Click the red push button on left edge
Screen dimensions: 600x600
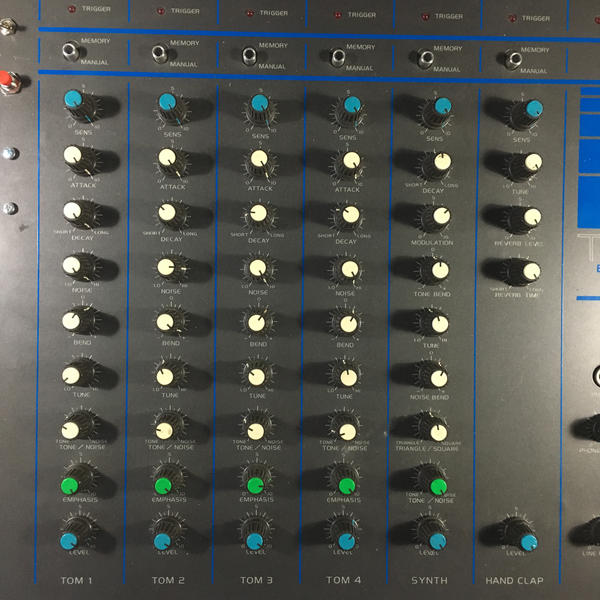pyautogui.click(x=7, y=81)
